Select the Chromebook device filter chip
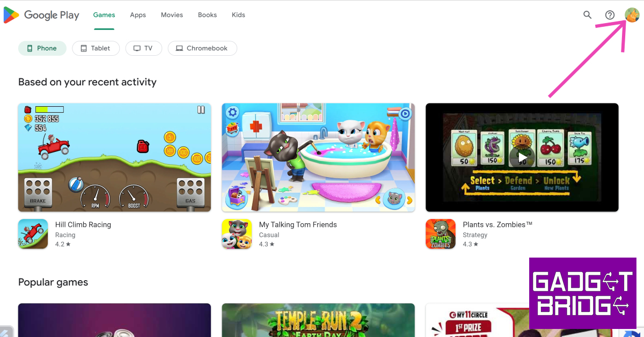Image resolution: width=644 pixels, height=337 pixels. pyautogui.click(x=202, y=48)
